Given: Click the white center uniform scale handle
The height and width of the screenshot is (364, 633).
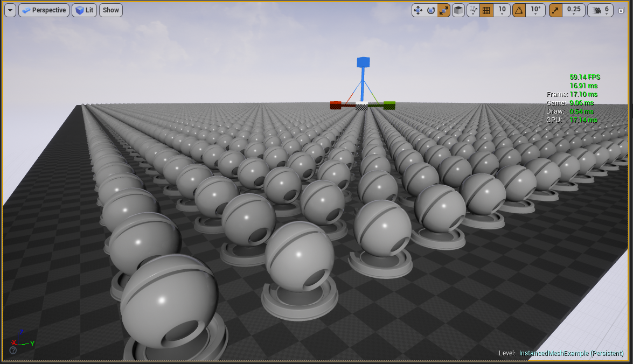Looking at the screenshot, I should pyautogui.click(x=361, y=107).
